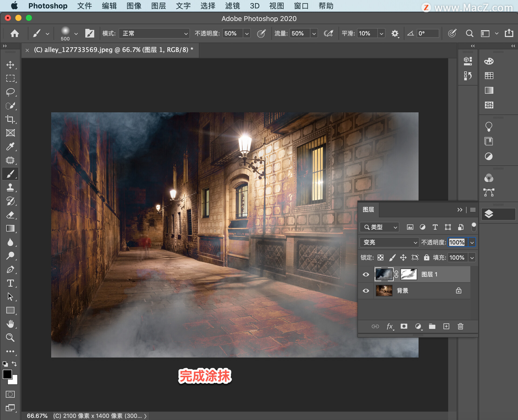Enable airbrush-style build-up effects
The width and height of the screenshot is (518, 420).
pyautogui.click(x=328, y=33)
